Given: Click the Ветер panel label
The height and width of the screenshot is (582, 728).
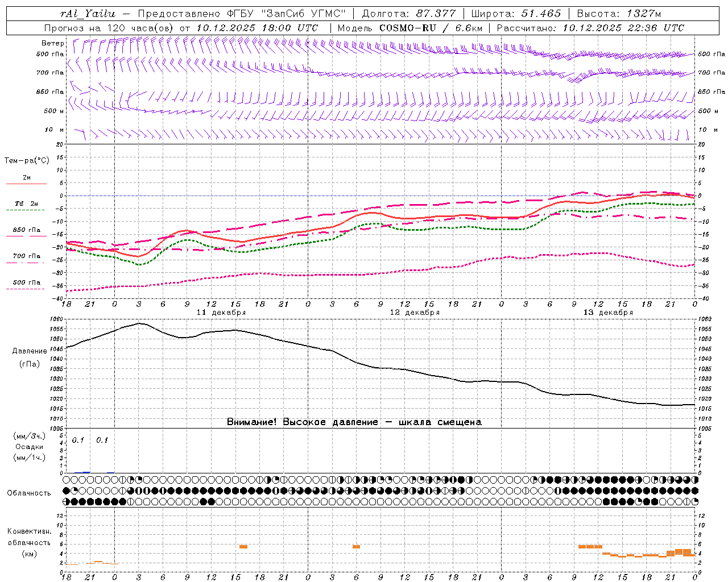Looking at the screenshot, I should [x=53, y=43].
